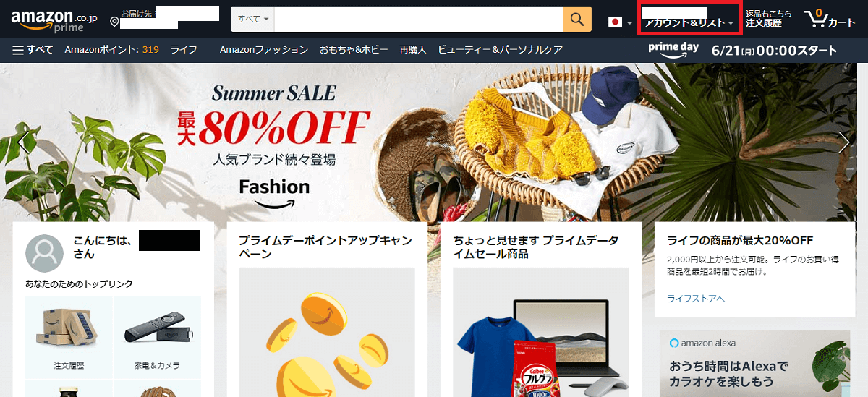Click the prime day banner
The height and width of the screenshot is (397, 868).
point(743,50)
